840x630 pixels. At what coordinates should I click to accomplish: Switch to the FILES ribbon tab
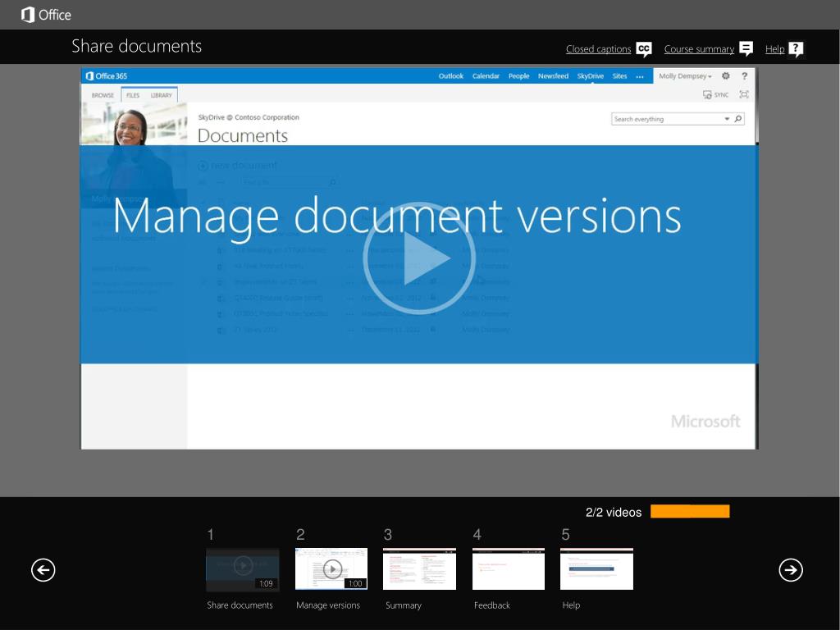click(x=133, y=95)
